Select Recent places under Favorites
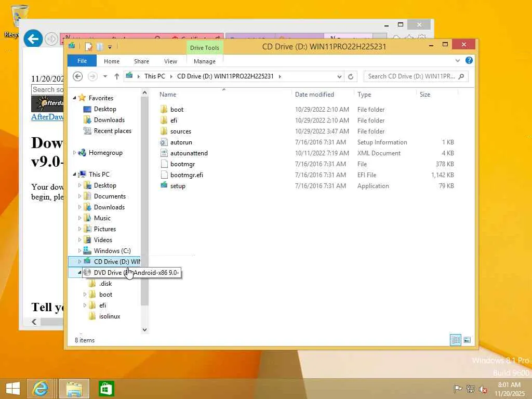Viewport: 532px width, 399px height. pos(112,131)
